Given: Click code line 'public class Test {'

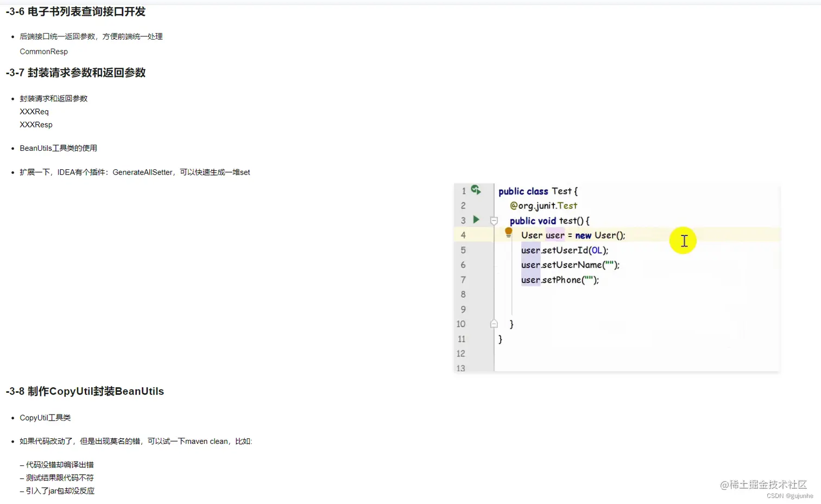Looking at the screenshot, I should 538,191.
